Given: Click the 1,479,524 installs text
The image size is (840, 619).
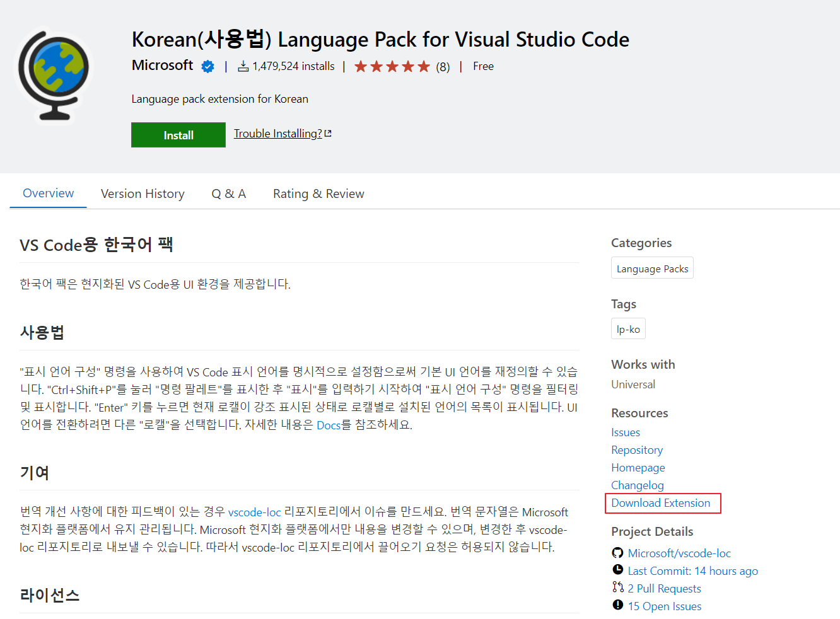Looking at the screenshot, I should coord(293,66).
